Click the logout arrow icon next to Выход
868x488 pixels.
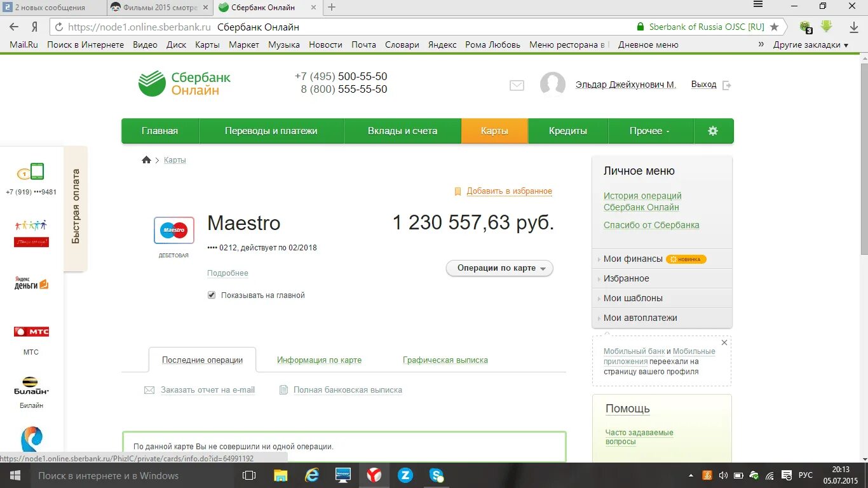pyautogui.click(x=727, y=85)
